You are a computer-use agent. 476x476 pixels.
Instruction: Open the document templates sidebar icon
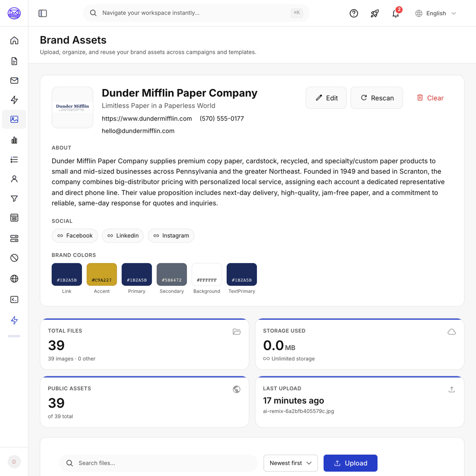pyautogui.click(x=14, y=61)
